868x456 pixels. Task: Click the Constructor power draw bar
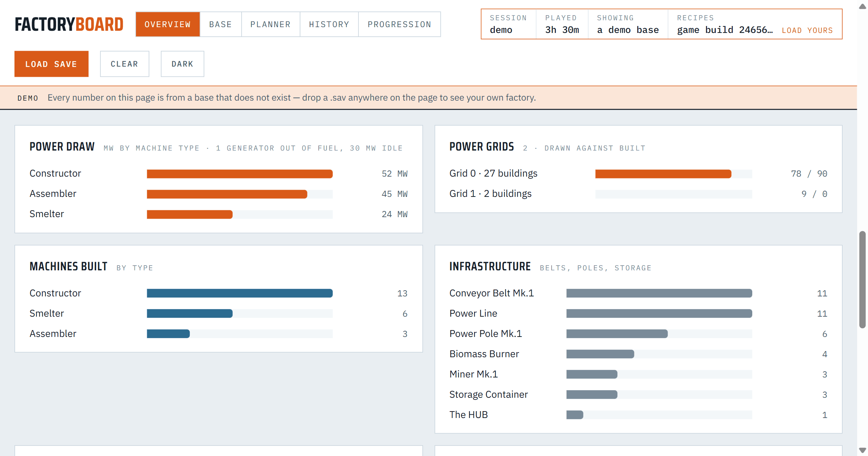tap(240, 174)
